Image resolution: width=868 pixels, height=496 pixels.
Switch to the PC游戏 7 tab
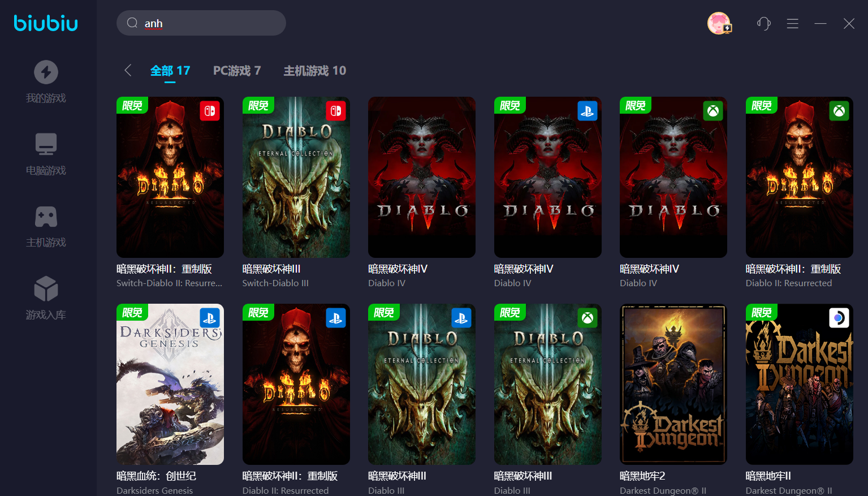[x=236, y=71]
